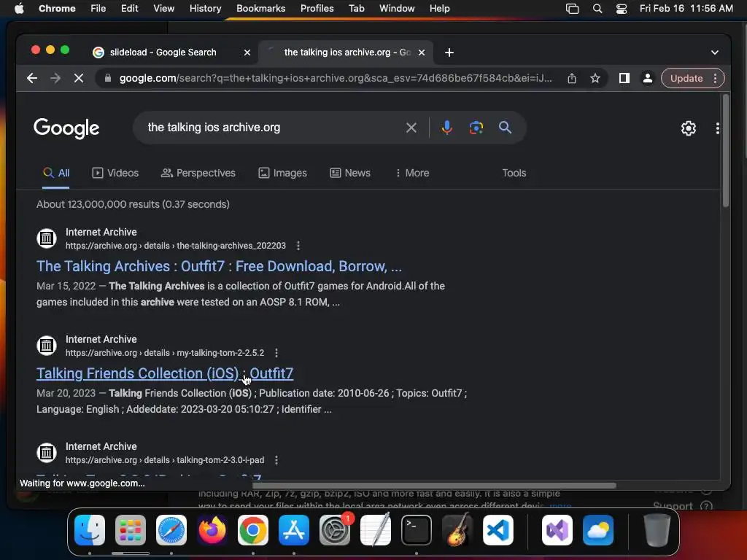Open the Google apps dots menu
This screenshot has width=747, height=560.
(x=718, y=128)
